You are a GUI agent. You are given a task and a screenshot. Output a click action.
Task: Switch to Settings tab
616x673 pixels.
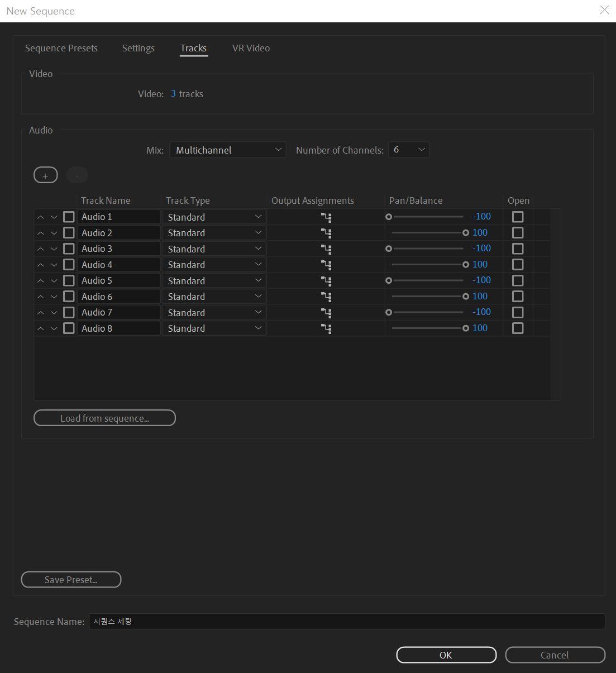[138, 48]
